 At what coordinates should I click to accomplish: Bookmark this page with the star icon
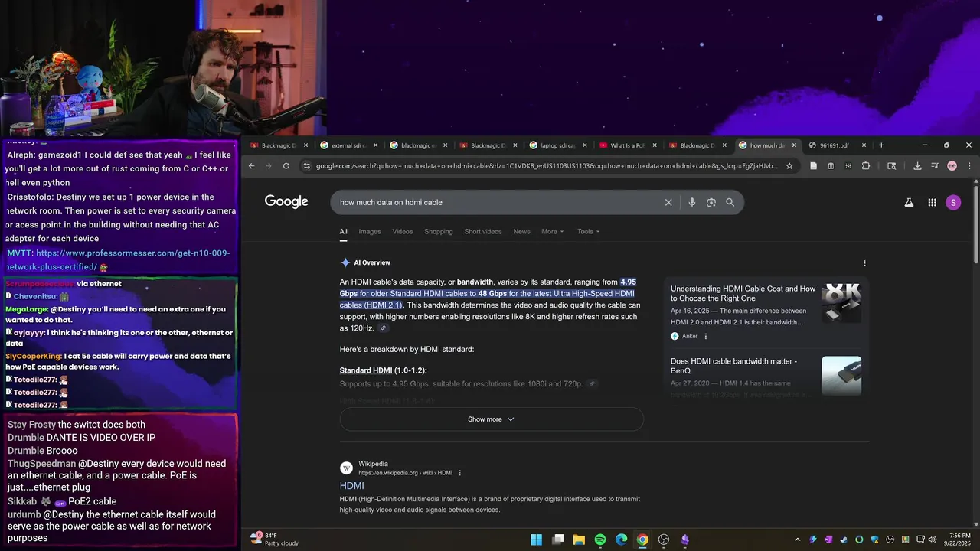789,165
